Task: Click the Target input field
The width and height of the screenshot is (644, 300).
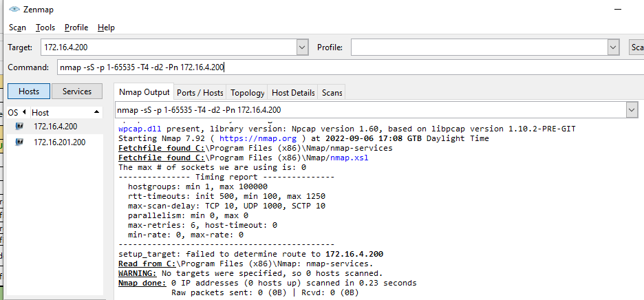Action: 169,47
